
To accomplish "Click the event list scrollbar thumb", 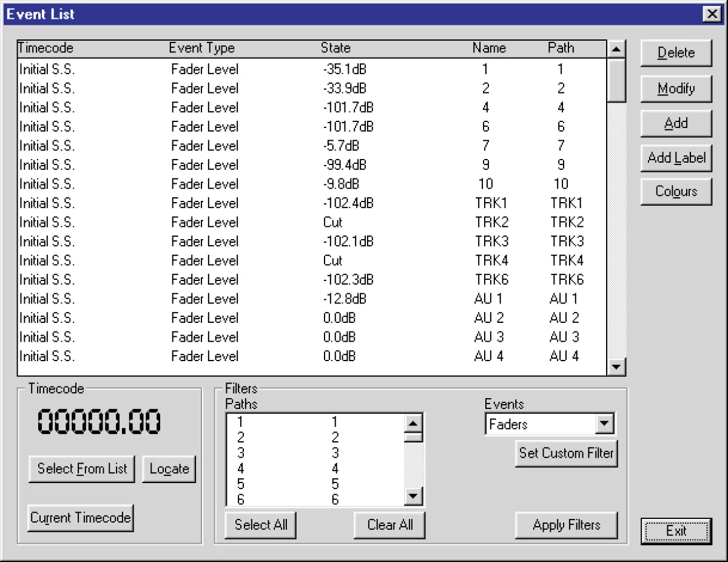I will coord(616,80).
